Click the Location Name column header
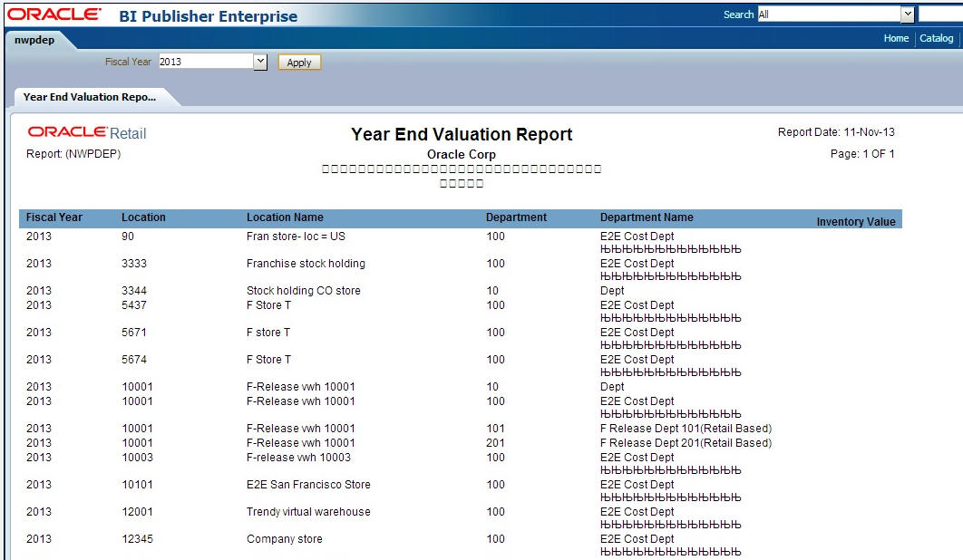963x560 pixels. pyautogui.click(x=285, y=217)
